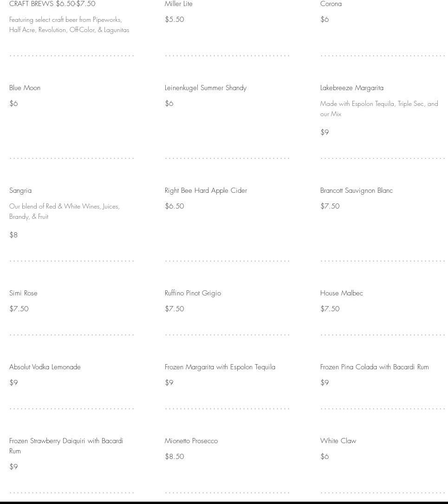Click the Miller Lite $5.50 price

[175, 20]
